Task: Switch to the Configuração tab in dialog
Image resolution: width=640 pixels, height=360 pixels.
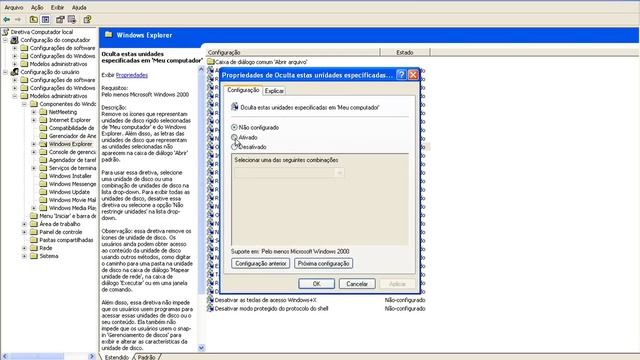Action: click(243, 90)
